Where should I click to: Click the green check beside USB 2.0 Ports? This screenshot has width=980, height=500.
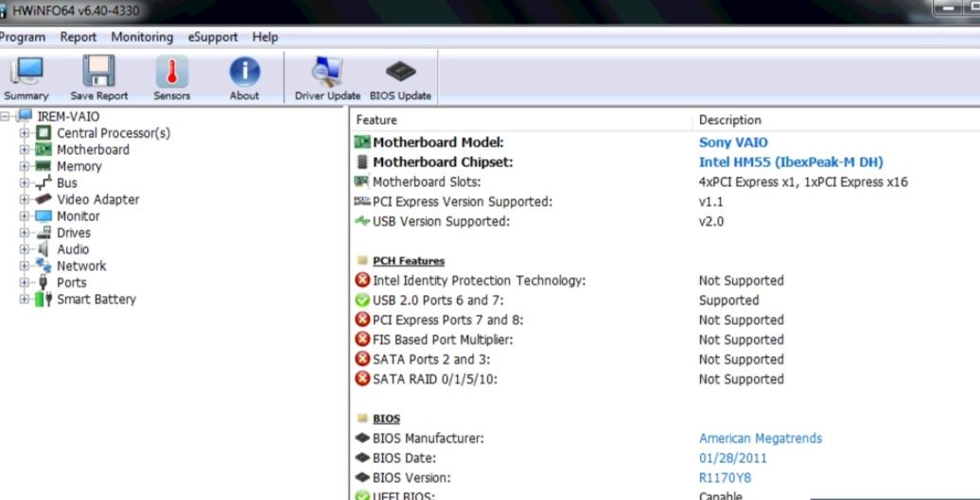(x=362, y=301)
